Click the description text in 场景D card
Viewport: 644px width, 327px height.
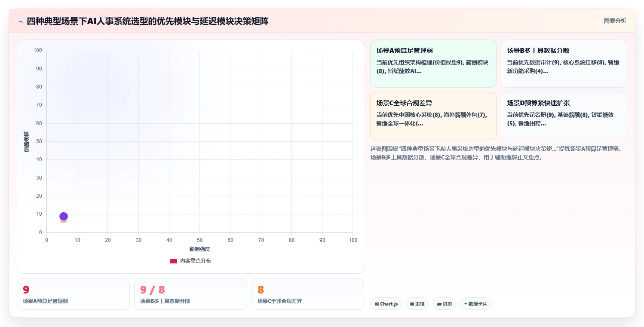pyautogui.click(x=561, y=119)
